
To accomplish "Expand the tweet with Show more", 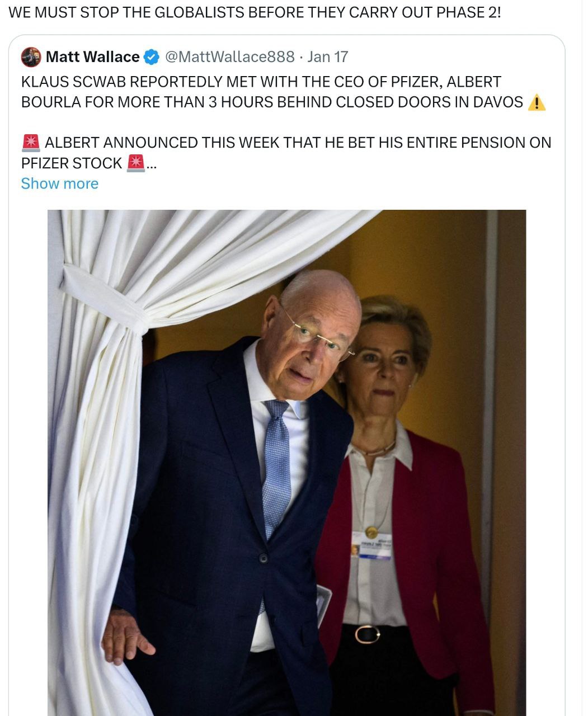I will click(60, 183).
